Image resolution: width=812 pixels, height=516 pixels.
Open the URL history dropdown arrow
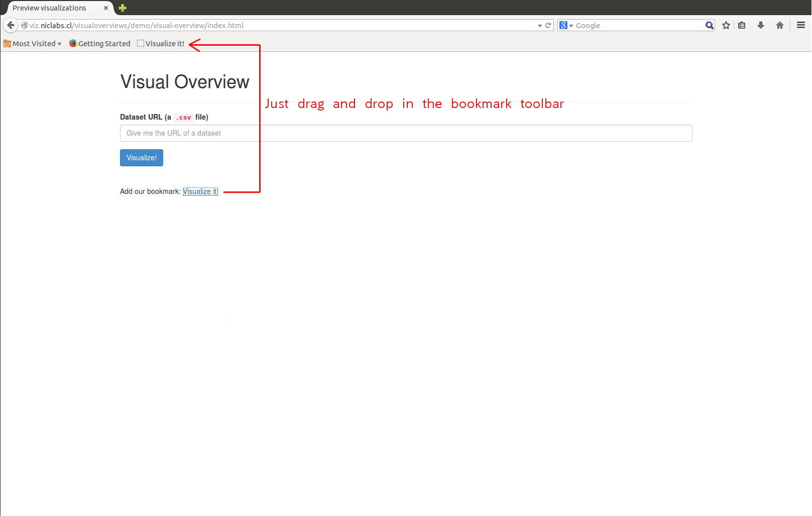(540, 26)
